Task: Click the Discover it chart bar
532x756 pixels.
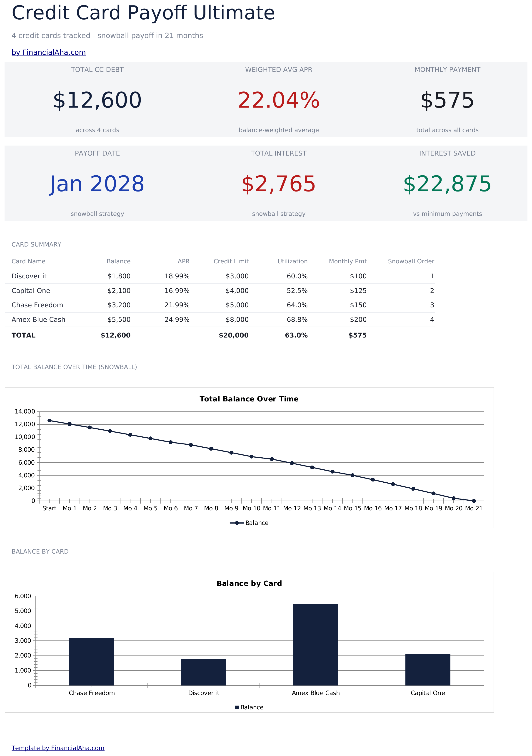Action: [x=204, y=672]
